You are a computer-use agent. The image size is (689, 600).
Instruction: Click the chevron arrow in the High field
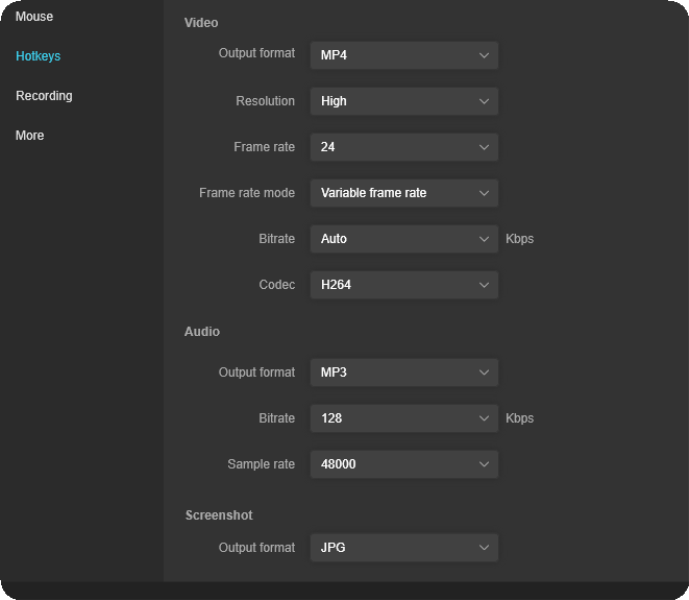(484, 101)
